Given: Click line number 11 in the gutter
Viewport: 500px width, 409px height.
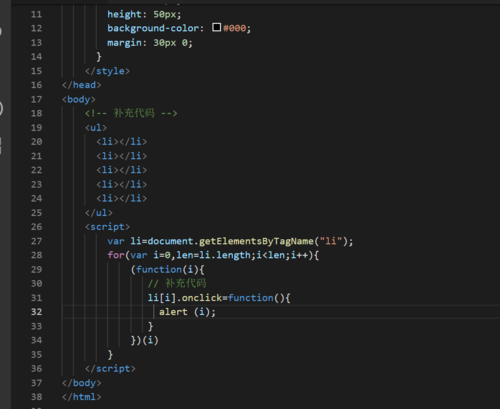Looking at the screenshot, I should click(37, 15).
